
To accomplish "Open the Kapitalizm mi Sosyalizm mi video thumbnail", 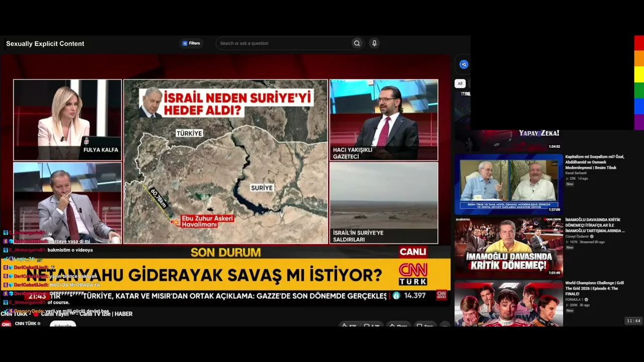I will pyautogui.click(x=508, y=184).
